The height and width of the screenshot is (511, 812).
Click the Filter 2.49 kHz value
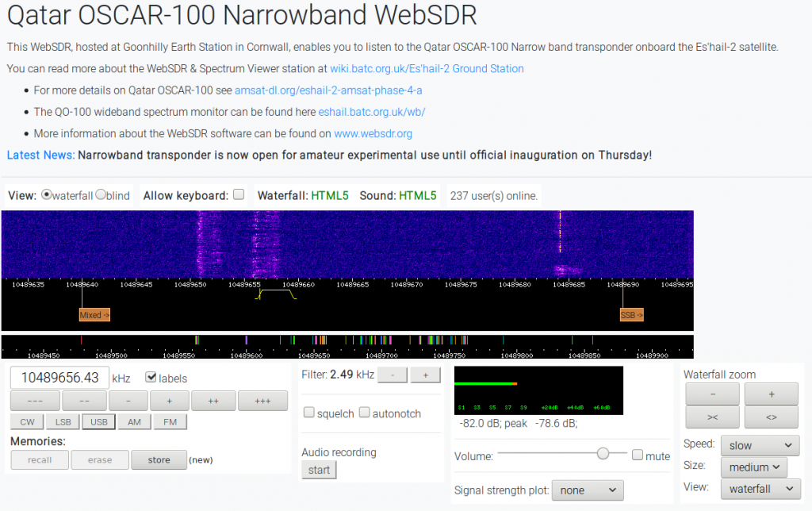[352, 375]
